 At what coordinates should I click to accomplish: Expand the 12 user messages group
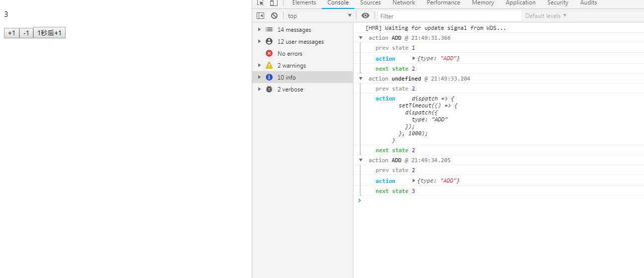[x=259, y=42]
